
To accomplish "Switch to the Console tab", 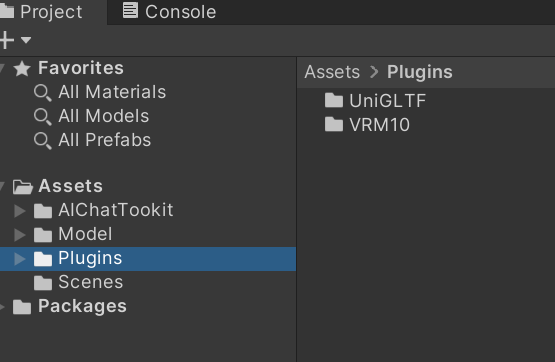I will (169, 12).
